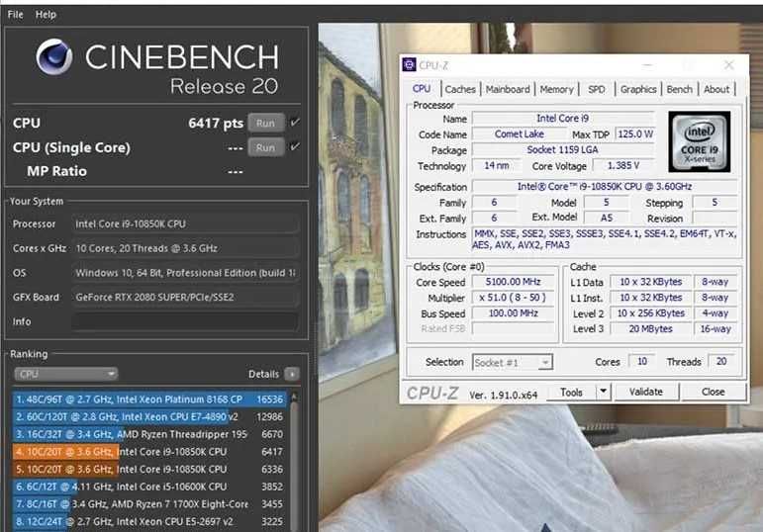Open the CPU ranking dropdown
Image resolution: width=763 pixels, height=532 pixels.
tap(65, 374)
